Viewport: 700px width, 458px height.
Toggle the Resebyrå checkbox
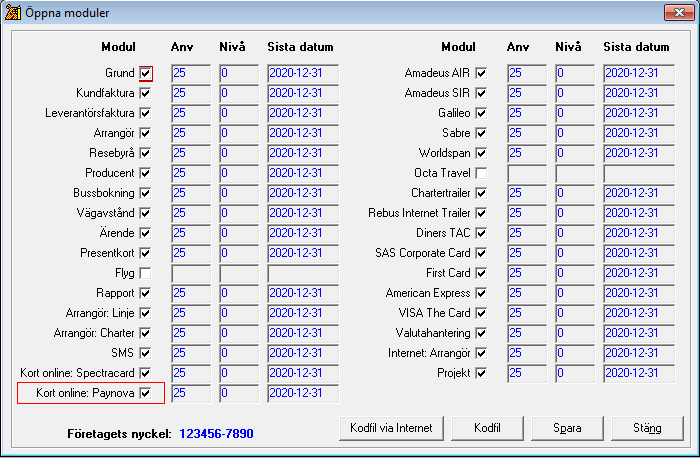146,153
